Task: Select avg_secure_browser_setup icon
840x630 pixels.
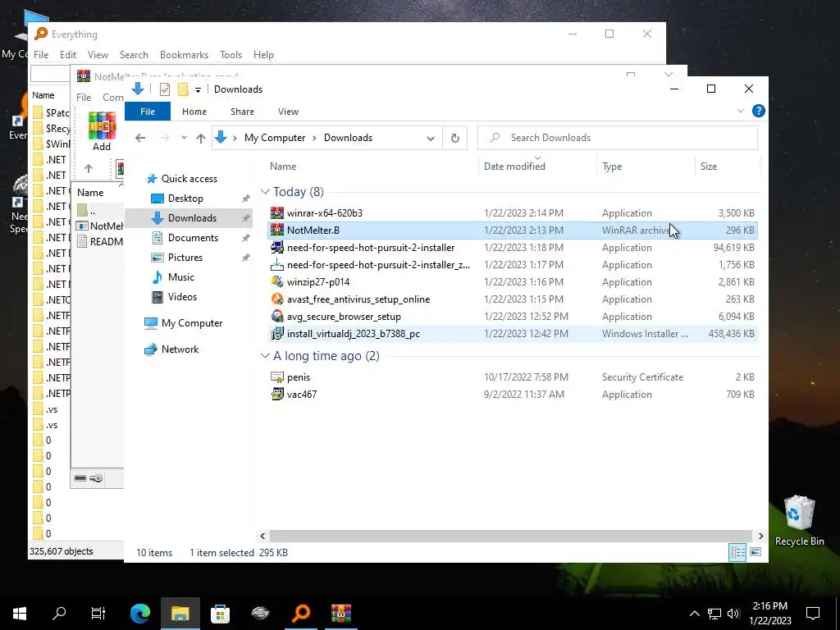Action: click(x=277, y=316)
